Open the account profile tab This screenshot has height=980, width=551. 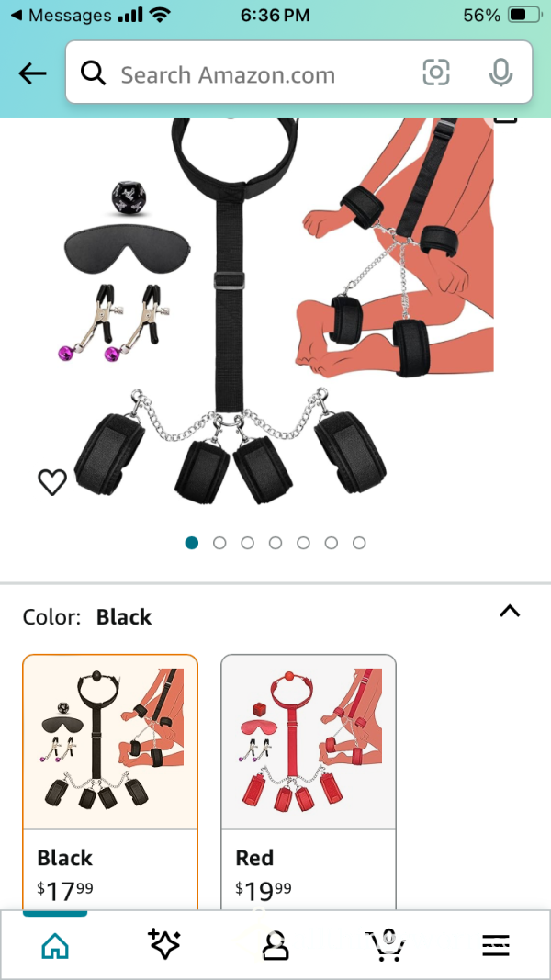pyautogui.click(x=275, y=946)
